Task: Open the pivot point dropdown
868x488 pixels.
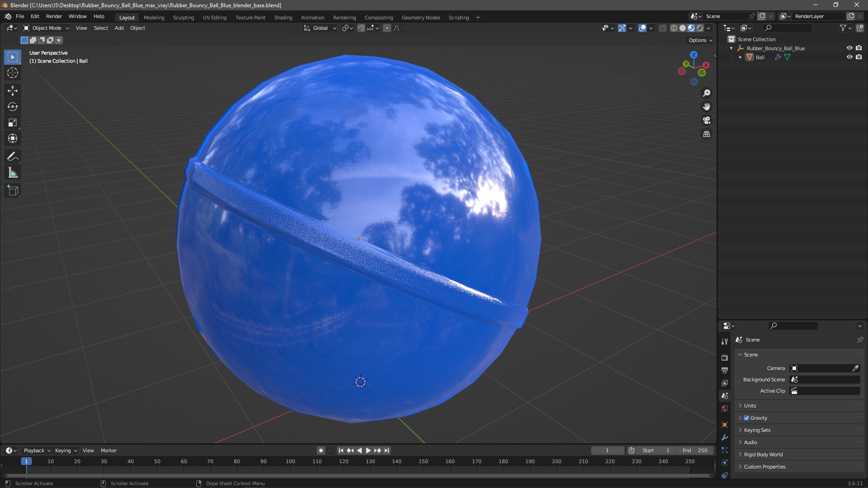Action: (348, 28)
